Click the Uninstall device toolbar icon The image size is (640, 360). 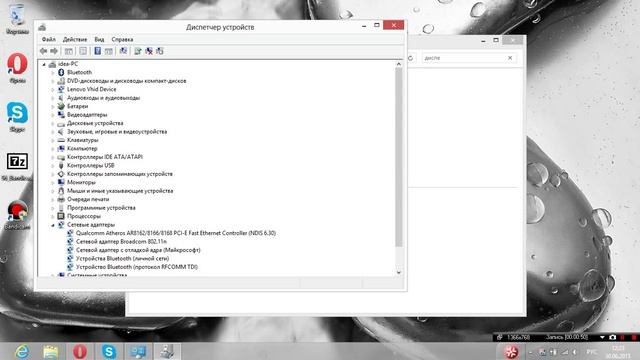[x=149, y=51]
